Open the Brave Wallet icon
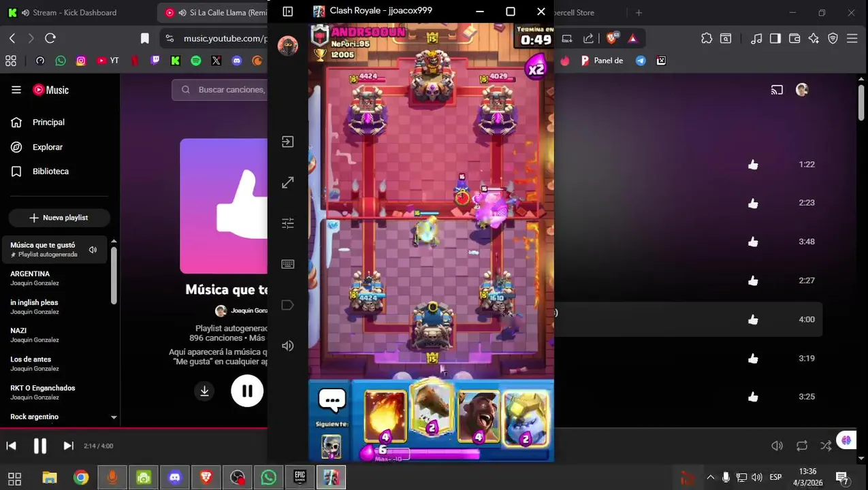Viewport: 868px width, 490px height. (x=794, y=39)
